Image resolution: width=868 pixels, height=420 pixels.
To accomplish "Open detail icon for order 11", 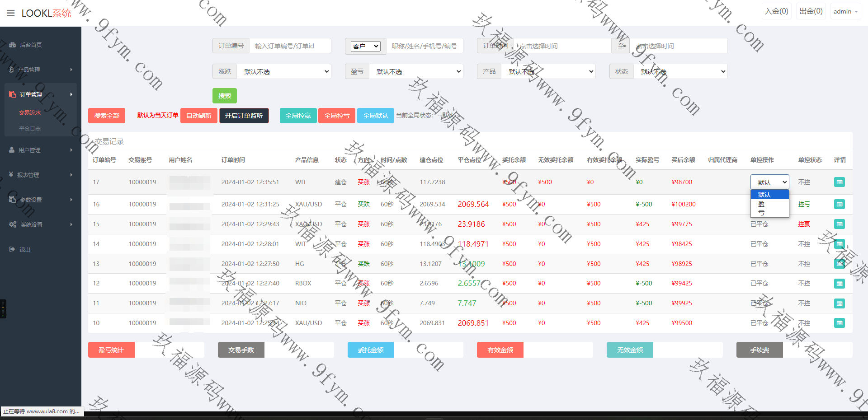I will tap(839, 303).
